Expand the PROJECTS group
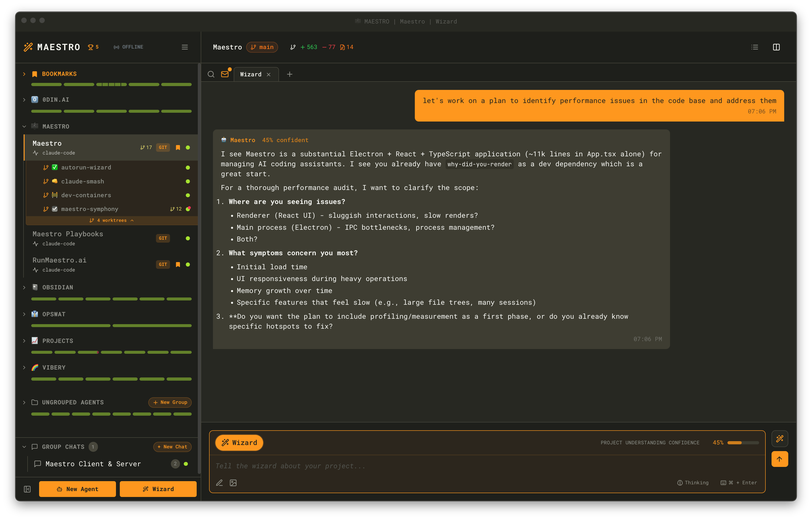Viewport: 812px width, 520px height. coord(24,341)
